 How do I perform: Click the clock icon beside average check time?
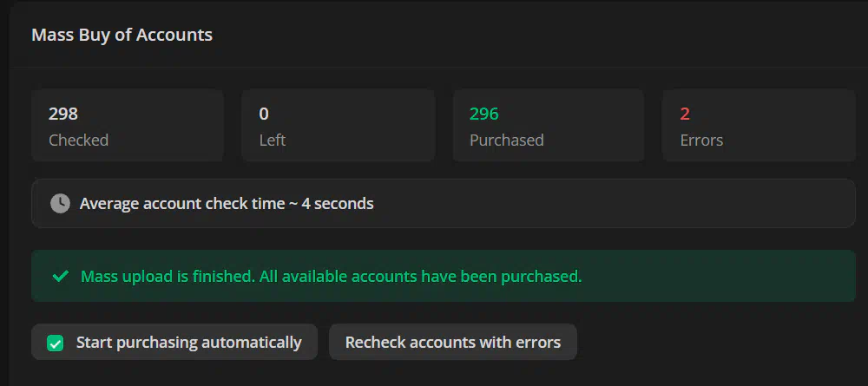click(60, 204)
